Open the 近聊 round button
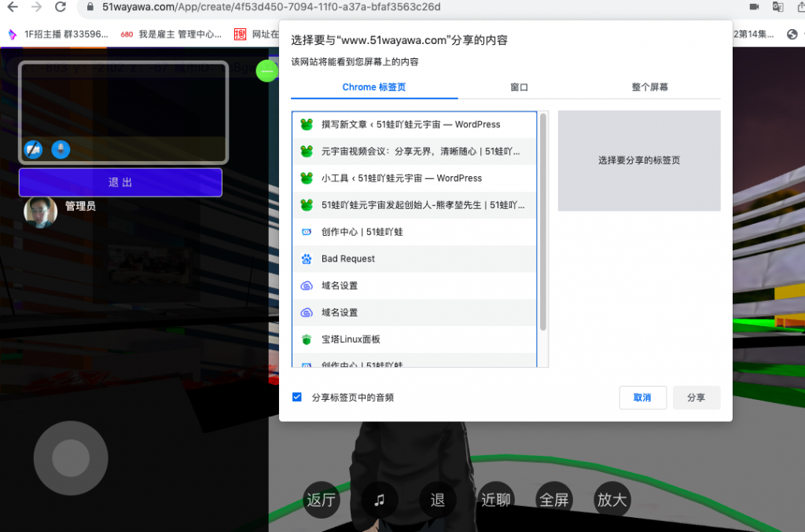805x532 pixels. (495, 500)
